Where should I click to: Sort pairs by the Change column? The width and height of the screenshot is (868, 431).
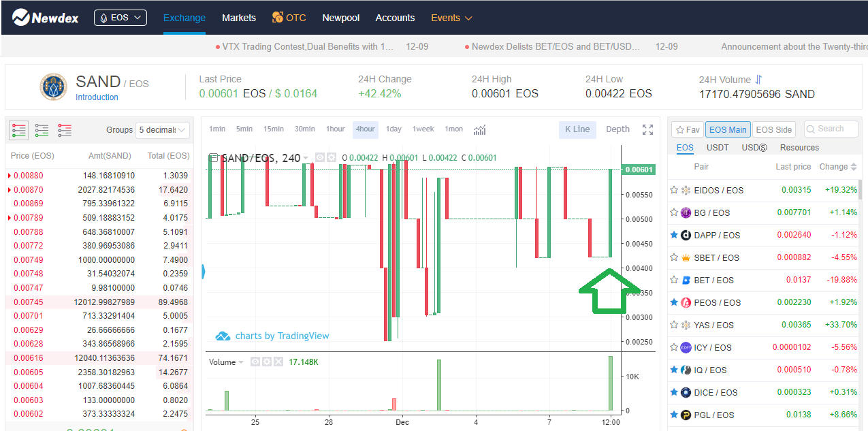tap(839, 167)
